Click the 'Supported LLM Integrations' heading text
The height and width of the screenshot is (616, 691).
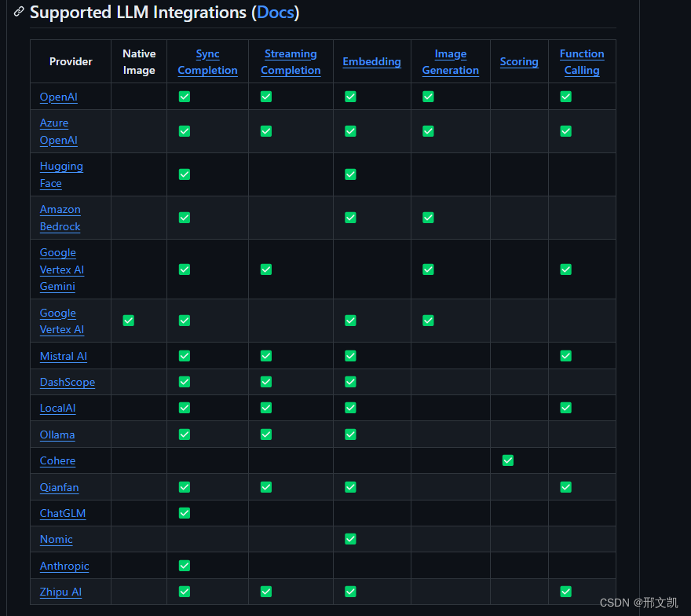138,13
